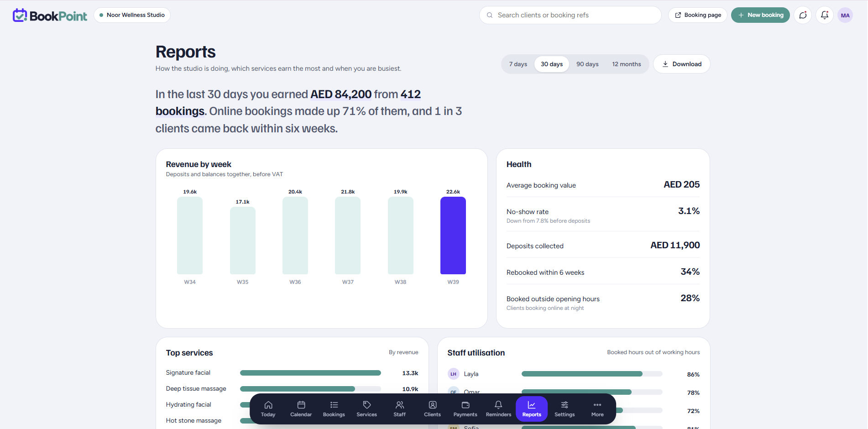Viewport: 868px width, 429px height.
Task: Click the 'No-show rate' label
Action: 528,212
